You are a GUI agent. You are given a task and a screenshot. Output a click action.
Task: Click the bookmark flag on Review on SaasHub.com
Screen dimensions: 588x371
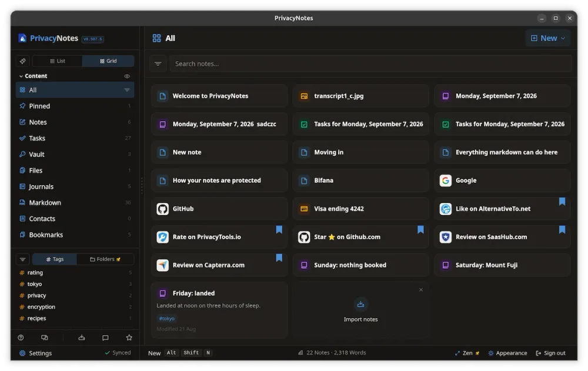pos(562,229)
